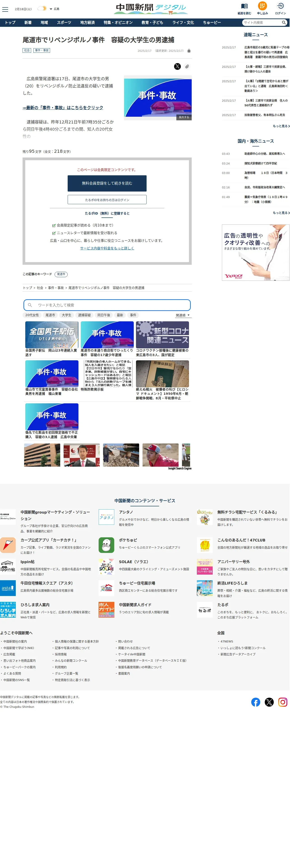This screenshot has height=868, width=290.
Task: Click 無料会員登録をして続きを読む button
Action: pyautogui.click(x=107, y=183)
